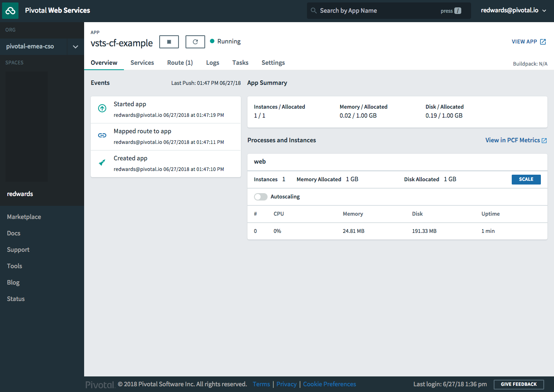Click the 0.02 / 1.00 GB memory summary

click(x=358, y=116)
